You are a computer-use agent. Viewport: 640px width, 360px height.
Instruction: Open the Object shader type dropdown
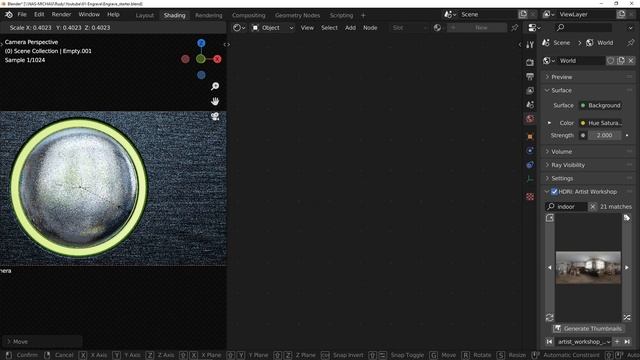(272, 28)
